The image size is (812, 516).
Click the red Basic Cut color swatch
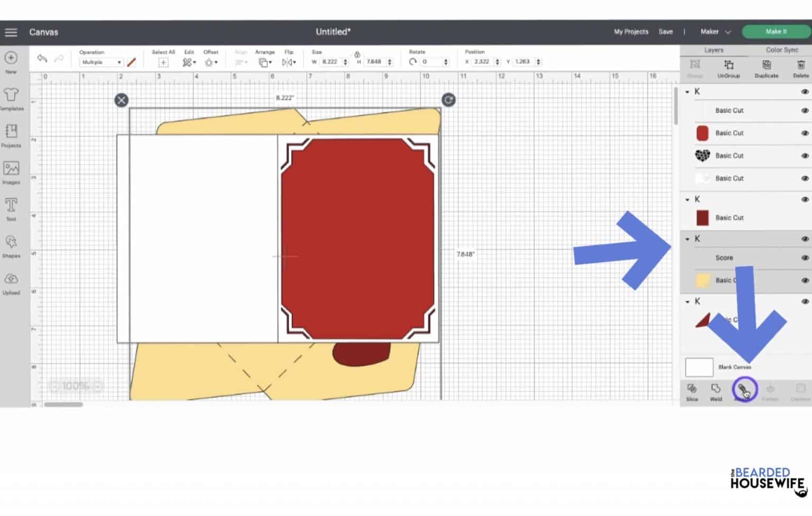(x=702, y=133)
